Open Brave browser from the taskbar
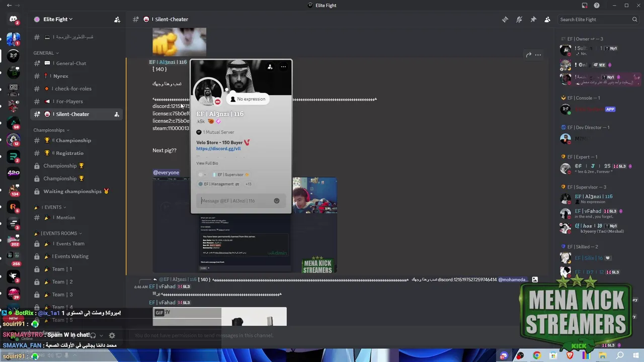The image size is (644, 362). coord(570,355)
